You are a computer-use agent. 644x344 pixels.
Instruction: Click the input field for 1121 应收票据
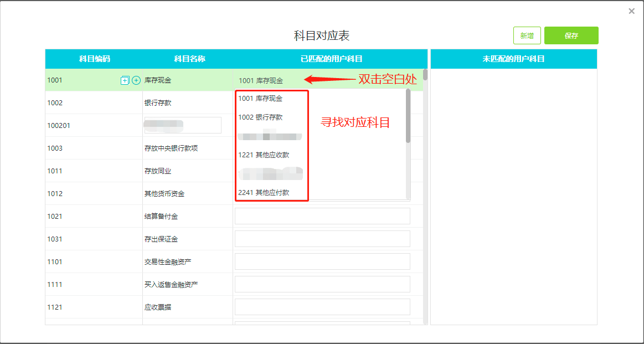pos(322,306)
